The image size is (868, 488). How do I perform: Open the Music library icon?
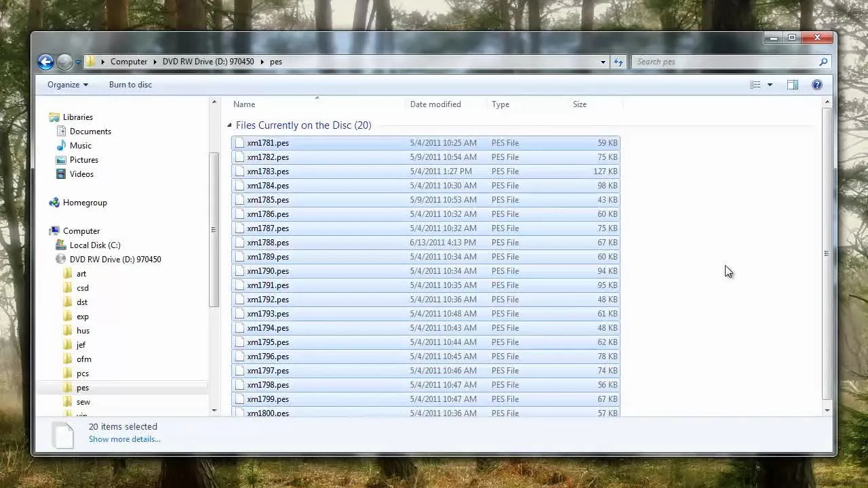pos(61,145)
